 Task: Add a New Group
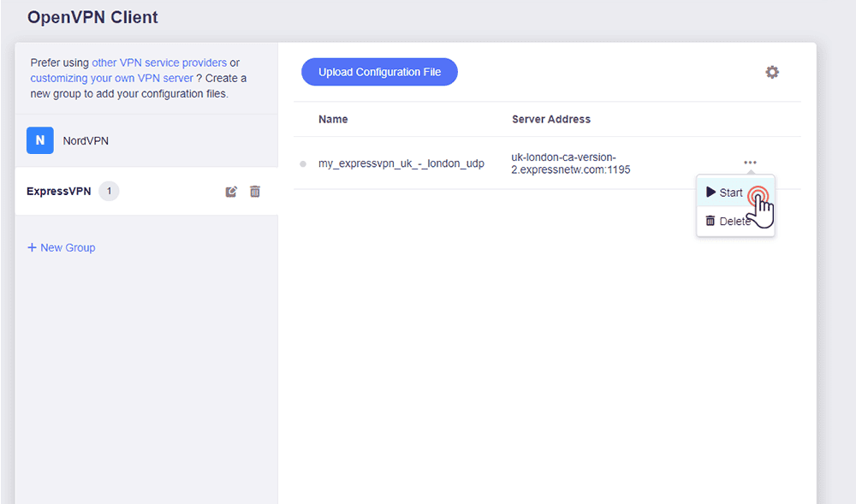62,247
